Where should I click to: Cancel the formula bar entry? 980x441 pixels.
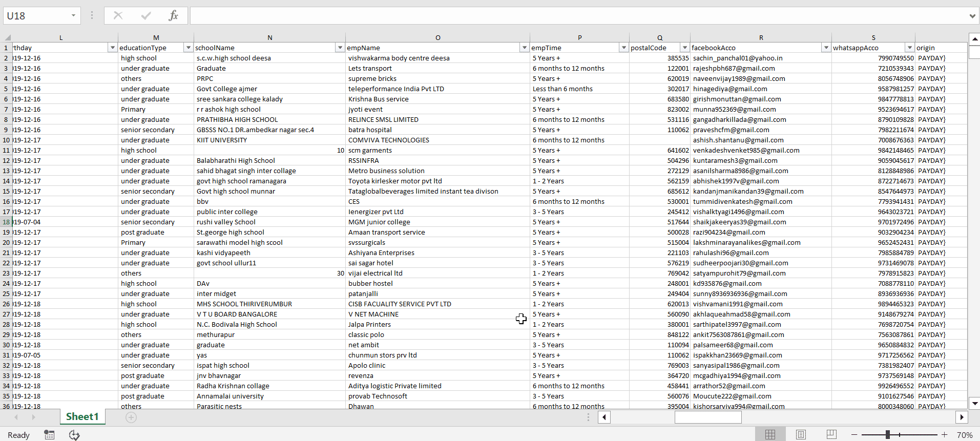click(x=118, y=15)
